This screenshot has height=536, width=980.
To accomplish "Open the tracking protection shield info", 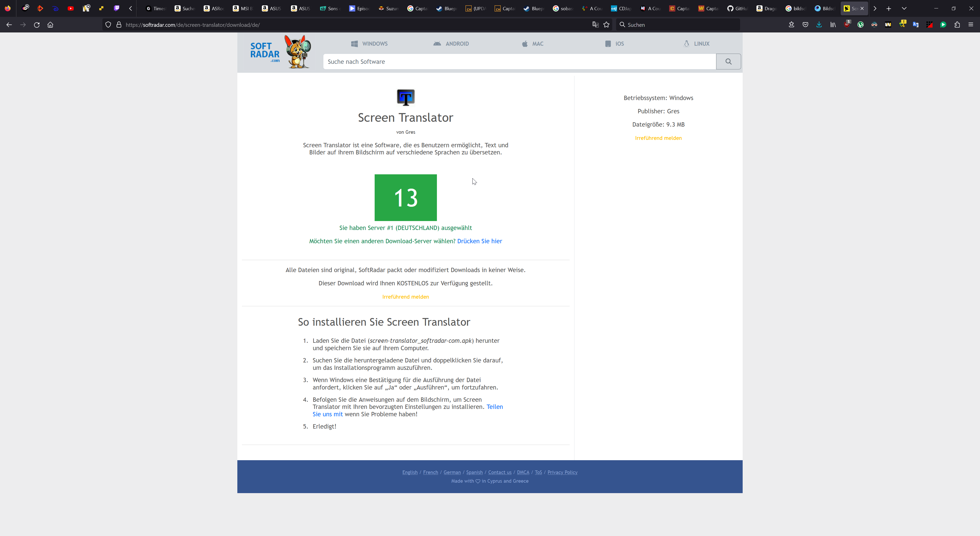I will tap(108, 25).
